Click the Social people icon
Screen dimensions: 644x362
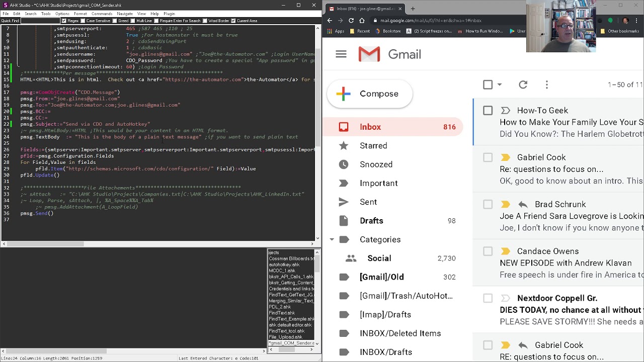coord(351,258)
